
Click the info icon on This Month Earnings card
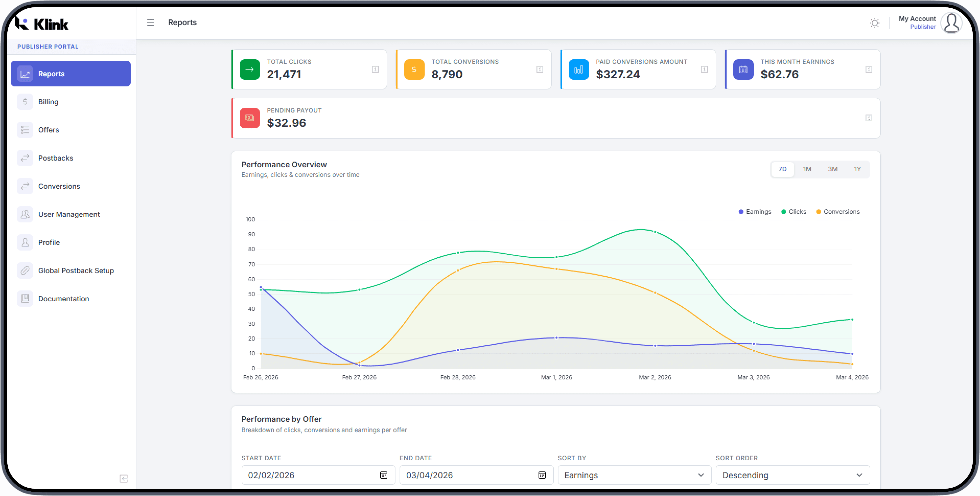coord(869,69)
